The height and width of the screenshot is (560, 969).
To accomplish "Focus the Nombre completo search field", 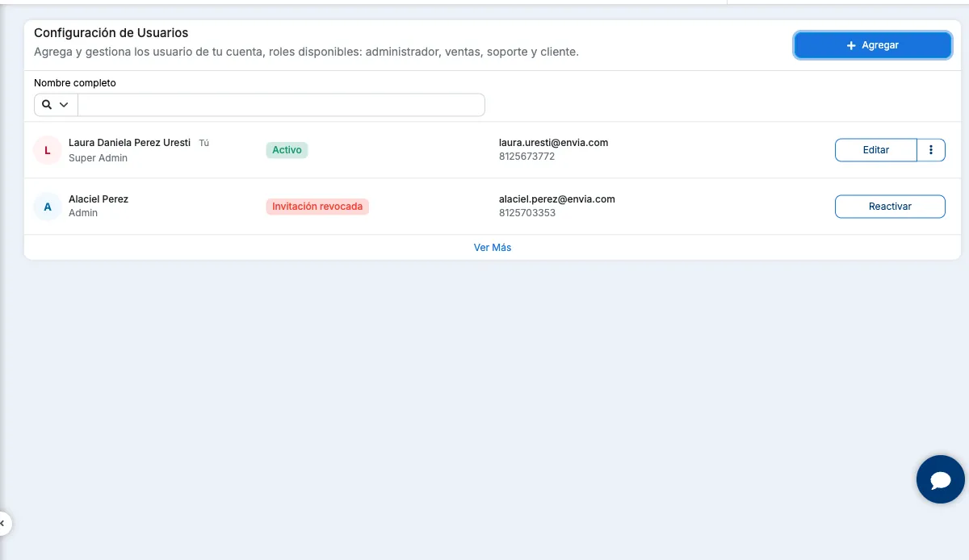I will pos(281,105).
